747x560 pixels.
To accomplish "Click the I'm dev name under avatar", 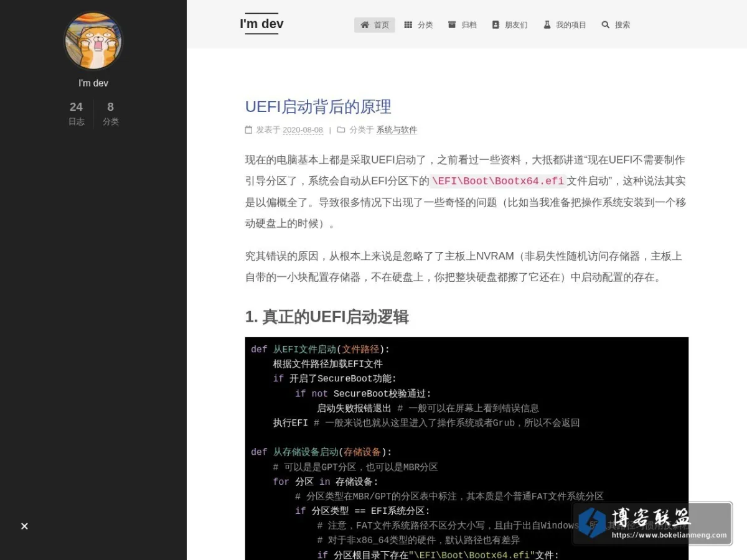I will tap(93, 83).
